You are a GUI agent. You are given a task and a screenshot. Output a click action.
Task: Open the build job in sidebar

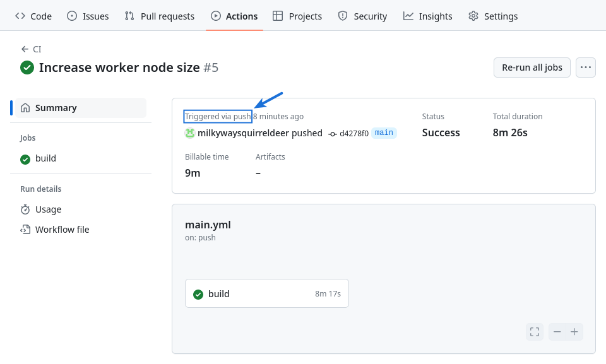(45, 158)
